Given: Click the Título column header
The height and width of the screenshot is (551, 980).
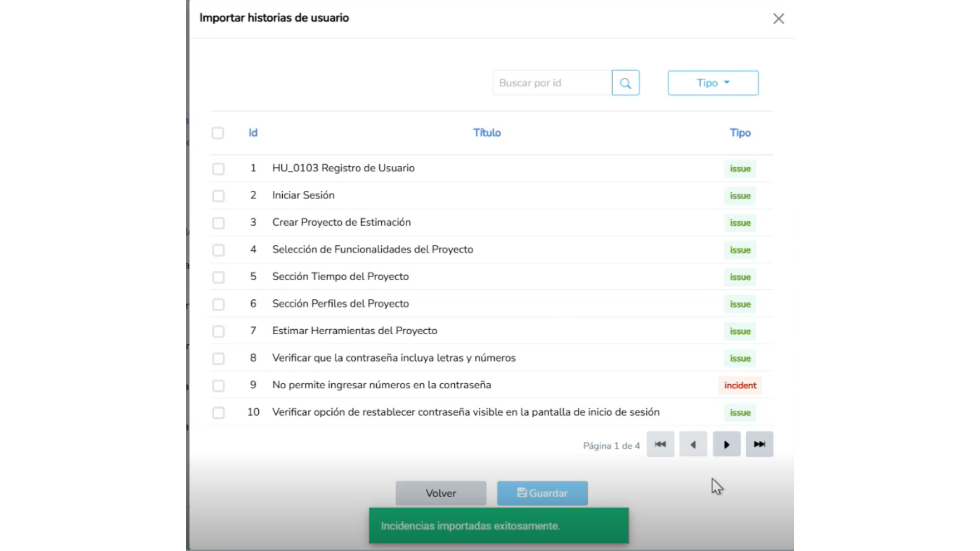Looking at the screenshot, I should coord(487,133).
